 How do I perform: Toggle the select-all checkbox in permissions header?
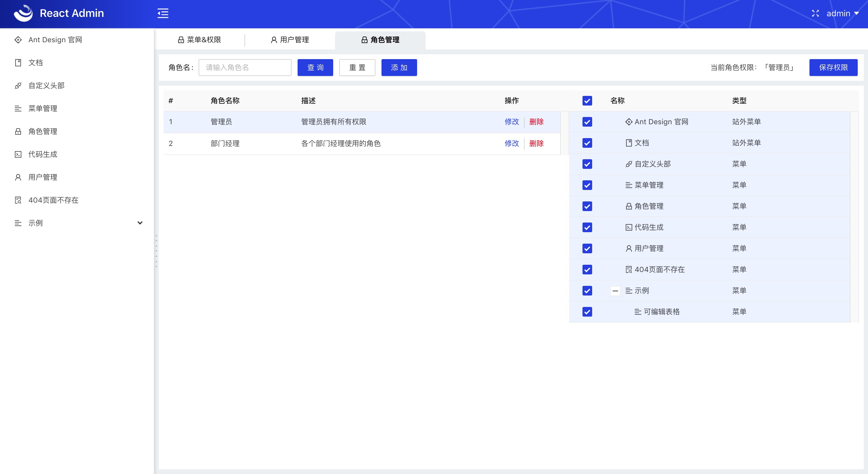(x=587, y=101)
